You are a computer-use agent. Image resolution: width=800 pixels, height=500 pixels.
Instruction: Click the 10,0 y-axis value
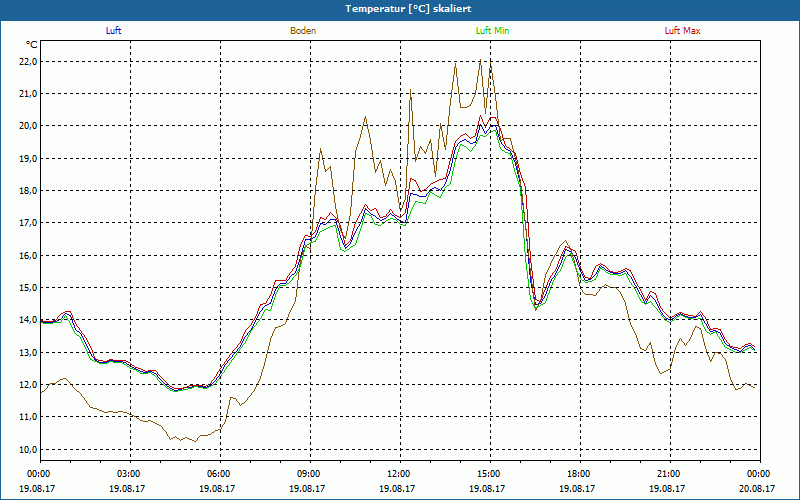[28, 449]
